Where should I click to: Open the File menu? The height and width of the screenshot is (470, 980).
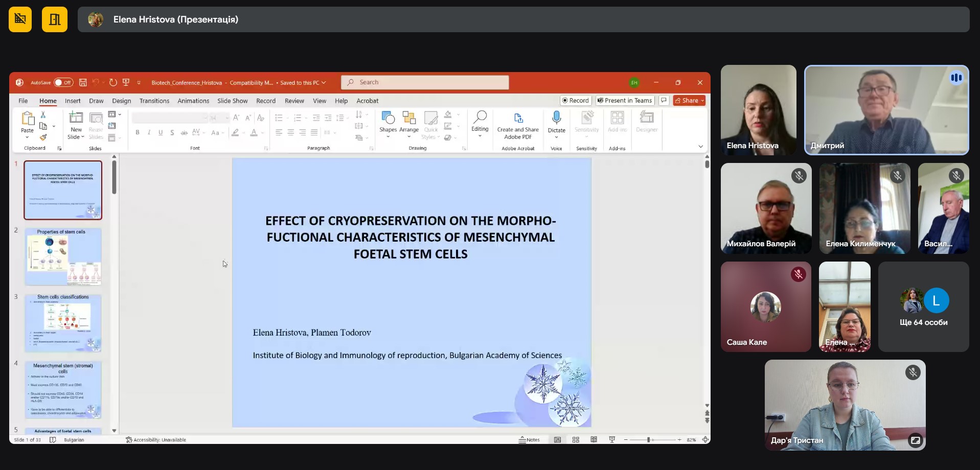[23, 101]
